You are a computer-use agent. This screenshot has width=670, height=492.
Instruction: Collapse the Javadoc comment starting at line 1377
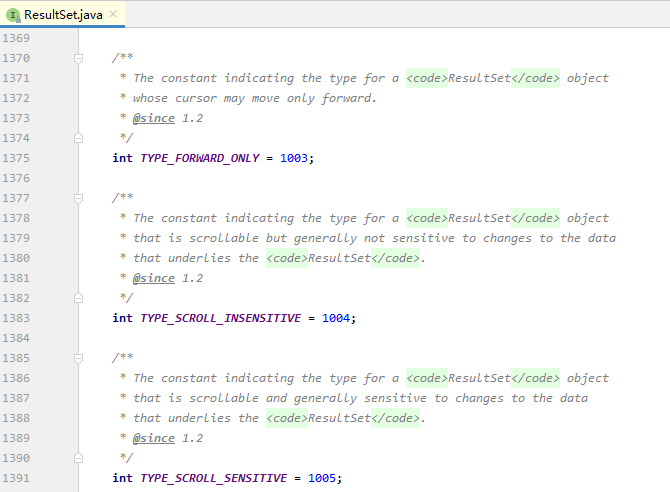tap(78, 198)
